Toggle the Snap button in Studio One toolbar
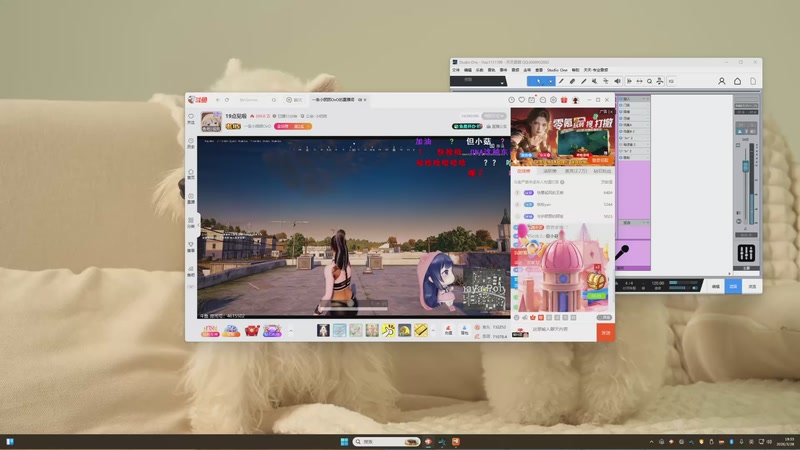The width and height of the screenshot is (800, 450). pyautogui.click(x=629, y=81)
